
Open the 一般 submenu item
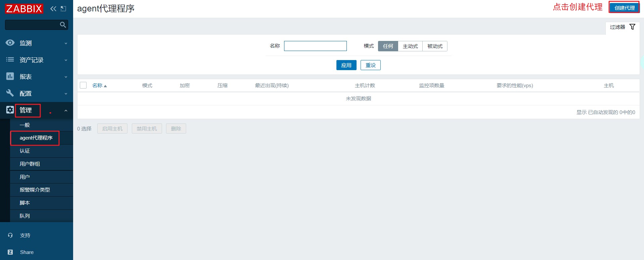42,125
